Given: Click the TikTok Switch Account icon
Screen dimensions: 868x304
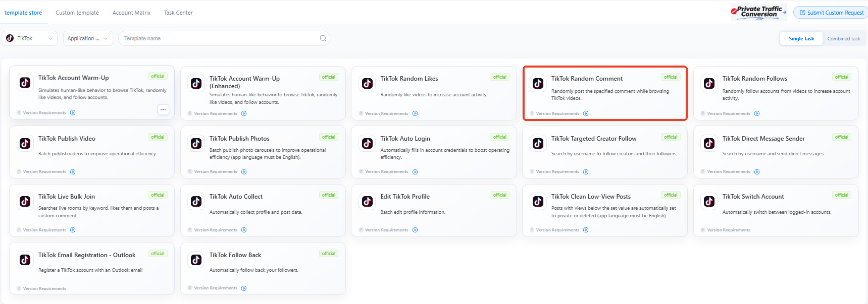Looking at the screenshot, I should click(709, 201).
